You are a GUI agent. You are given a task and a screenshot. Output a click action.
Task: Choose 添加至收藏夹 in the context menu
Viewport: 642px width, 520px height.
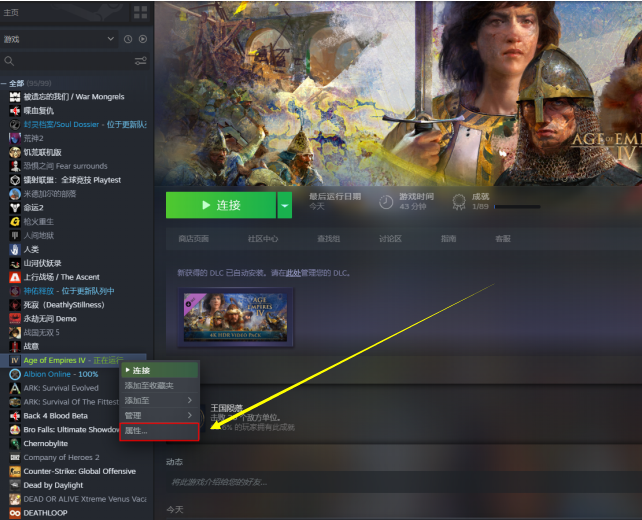coord(159,385)
